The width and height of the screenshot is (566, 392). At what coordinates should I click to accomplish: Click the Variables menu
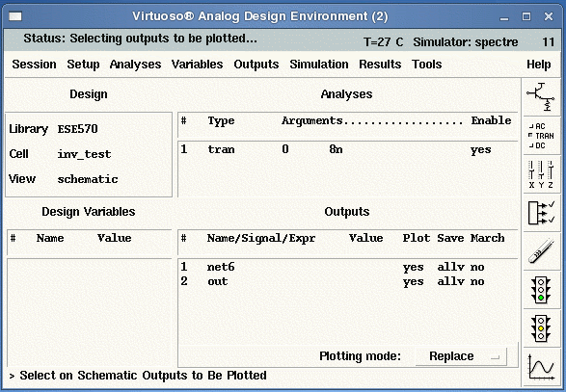[x=197, y=65]
